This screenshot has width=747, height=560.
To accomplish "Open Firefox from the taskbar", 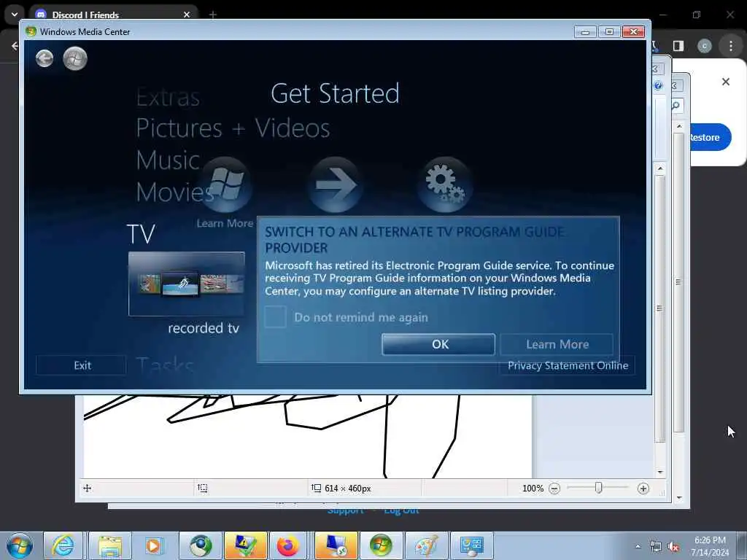I will (288, 545).
